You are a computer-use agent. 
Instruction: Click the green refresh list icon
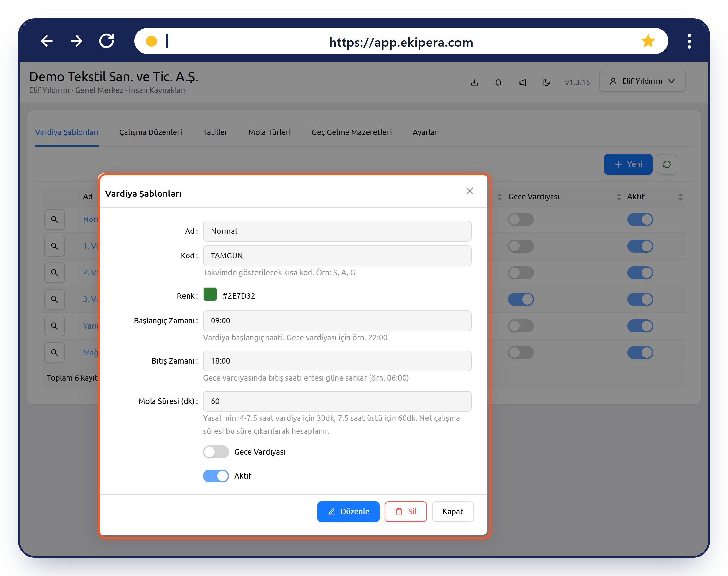(x=667, y=164)
